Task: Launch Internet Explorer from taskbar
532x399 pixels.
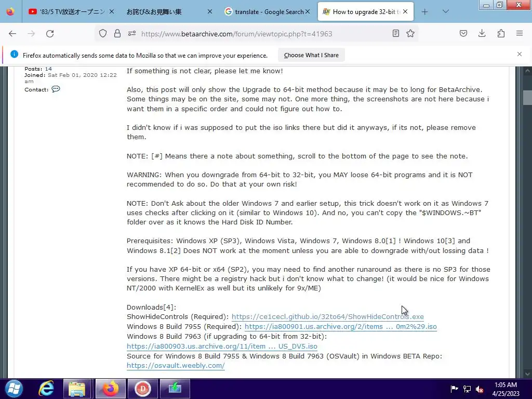Action: (46, 389)
